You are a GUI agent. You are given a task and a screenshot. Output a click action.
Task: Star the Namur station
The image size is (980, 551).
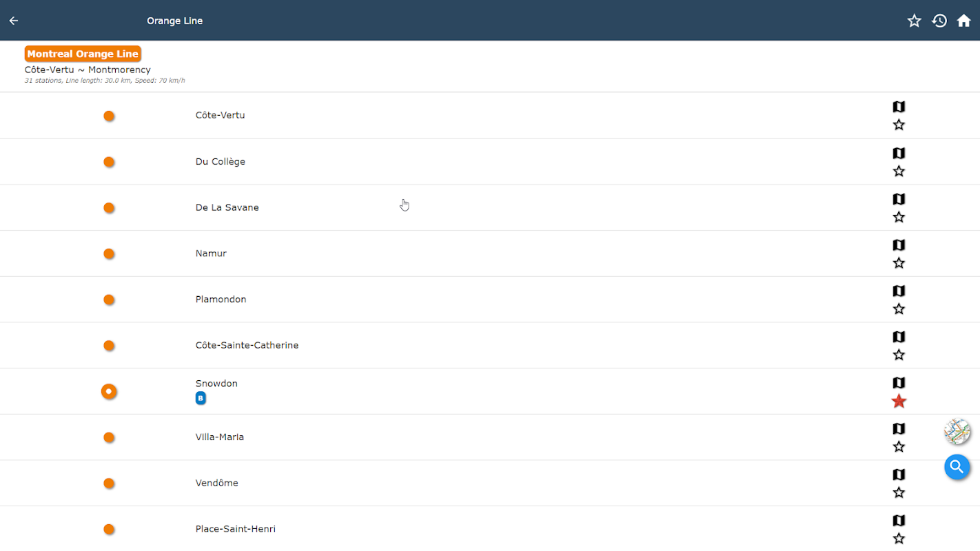click(899, 263)
